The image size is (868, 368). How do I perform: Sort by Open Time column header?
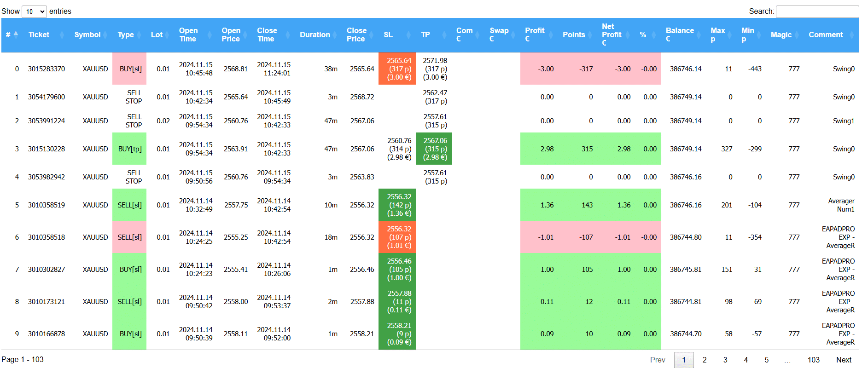tap(188, 35)
